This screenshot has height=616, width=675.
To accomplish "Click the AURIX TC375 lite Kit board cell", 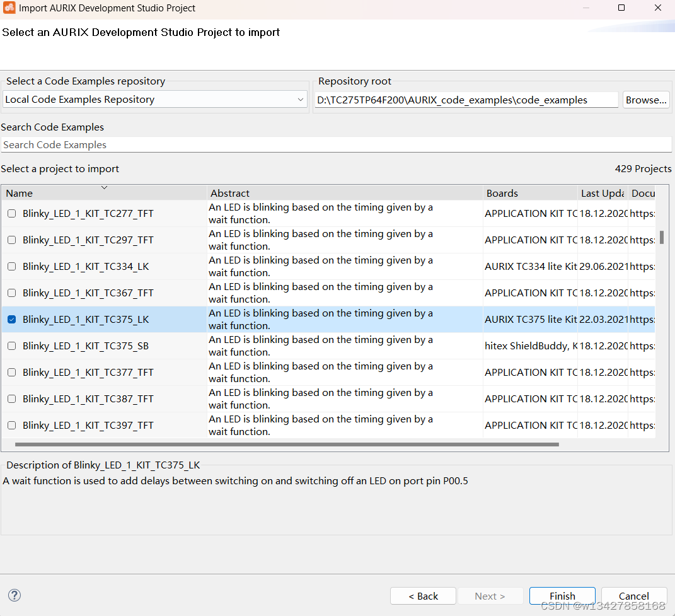I will click(531, 320).
